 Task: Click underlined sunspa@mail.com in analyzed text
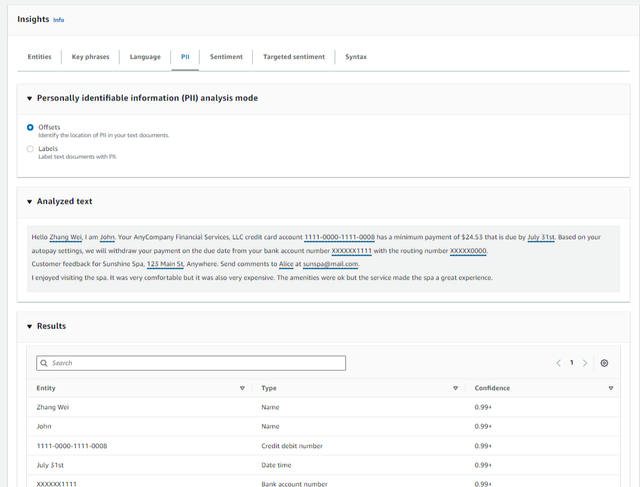330,264
